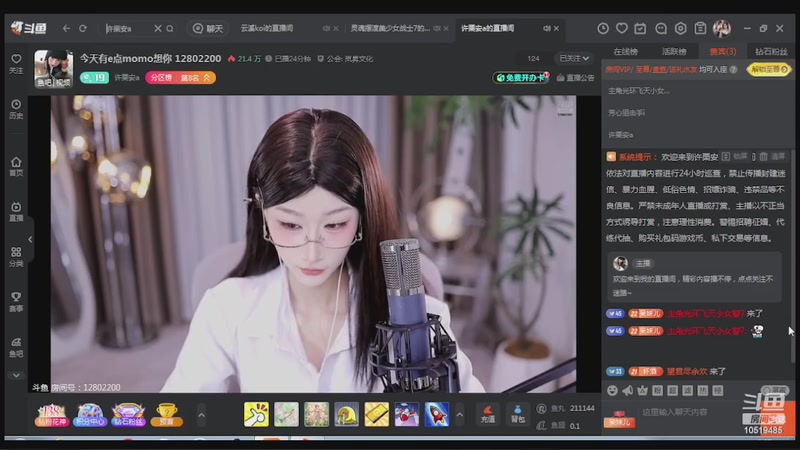Collapse the left sidebar with the arrow handle

pos(30,239)
